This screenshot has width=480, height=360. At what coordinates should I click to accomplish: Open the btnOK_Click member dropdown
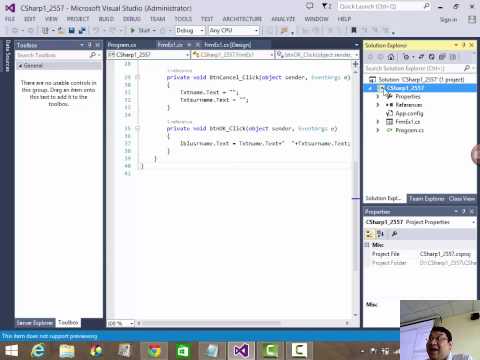pos(318,54)
